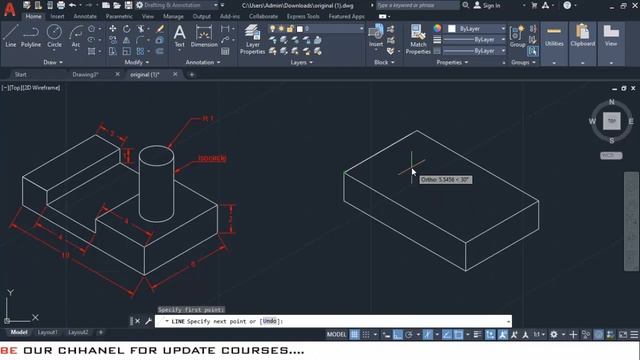Open the Parametric ribbon tab
The width and height of the screenshot is (640, 360).
click(119, 16)
